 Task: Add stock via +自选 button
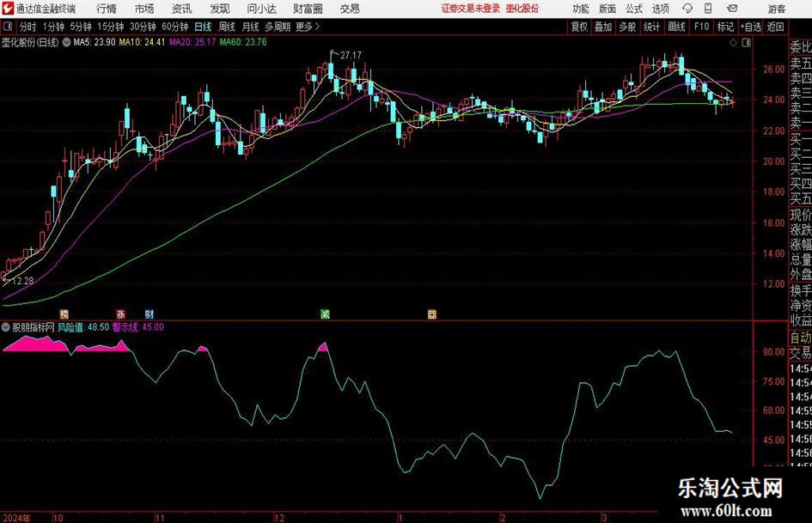point(751,27)
